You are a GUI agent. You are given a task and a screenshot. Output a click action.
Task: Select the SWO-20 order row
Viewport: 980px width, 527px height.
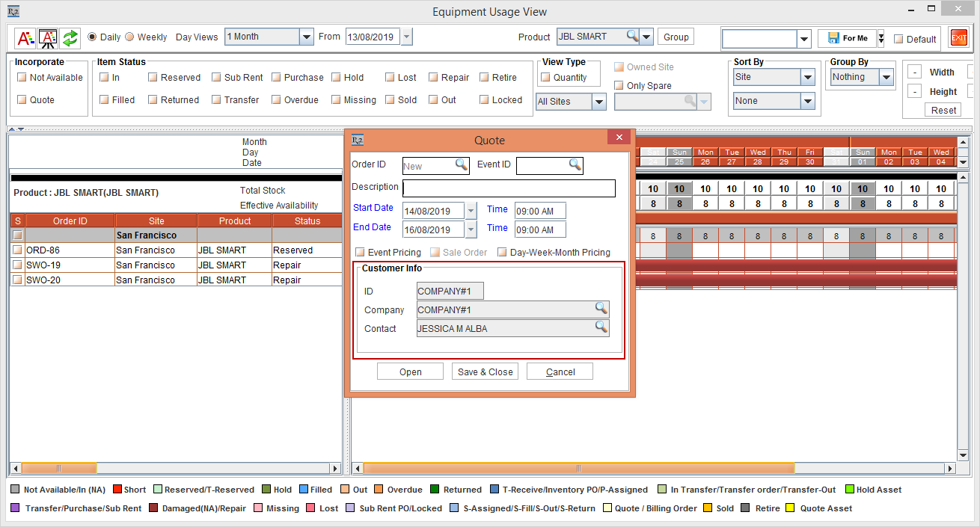click(177, 280)
